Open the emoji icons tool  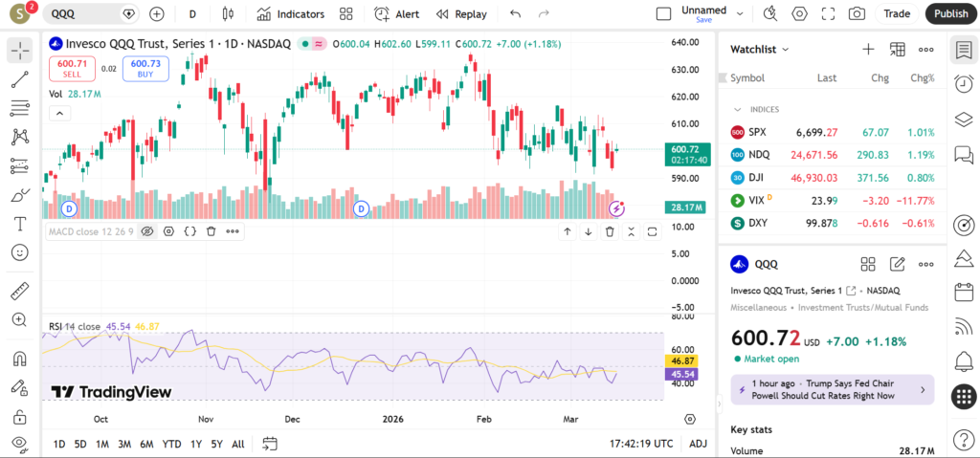coord(19,252)
